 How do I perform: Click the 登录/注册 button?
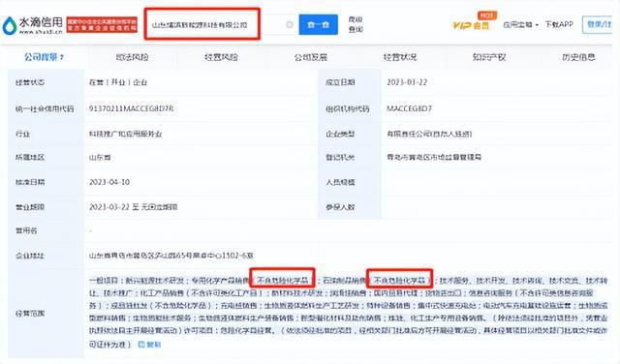pyautogui.click(x=599, y=24)
